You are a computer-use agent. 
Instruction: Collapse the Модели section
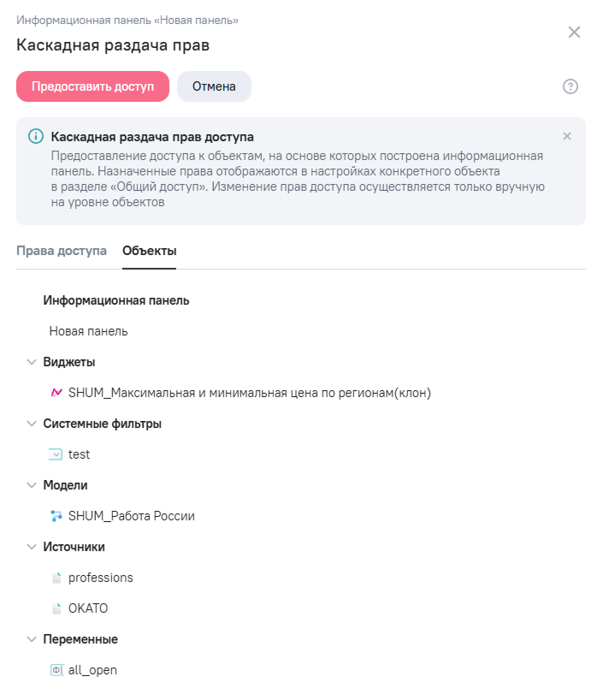point(32,485)
